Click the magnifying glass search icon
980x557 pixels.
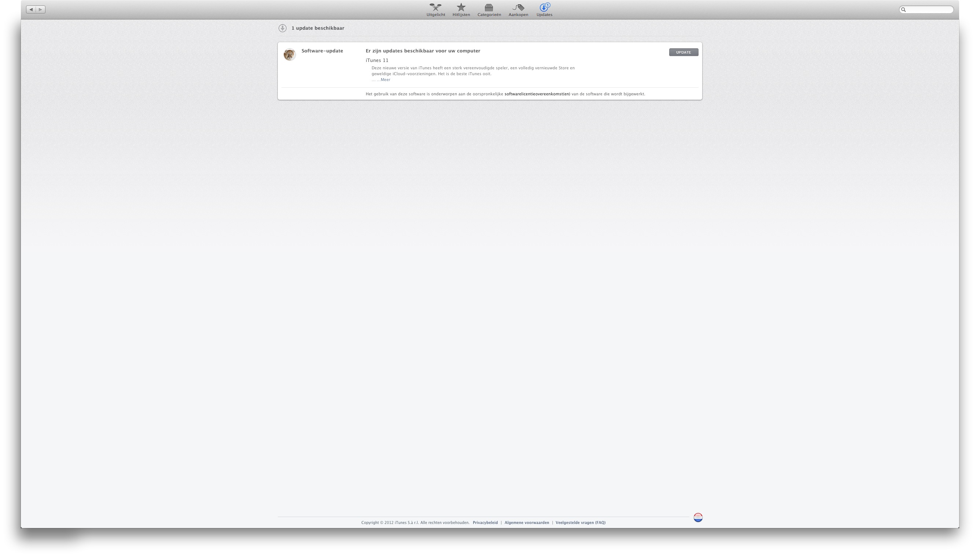coord(903,10)
